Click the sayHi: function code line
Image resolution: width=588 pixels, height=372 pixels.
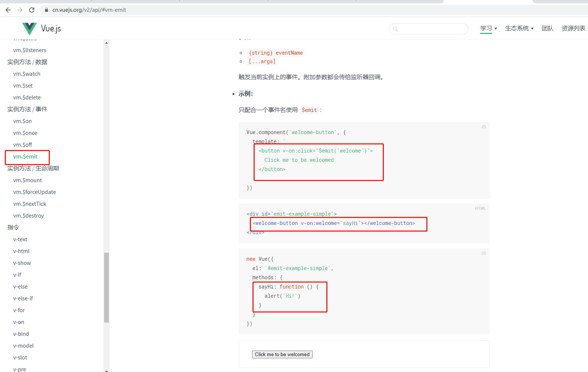tap(289, 287)
